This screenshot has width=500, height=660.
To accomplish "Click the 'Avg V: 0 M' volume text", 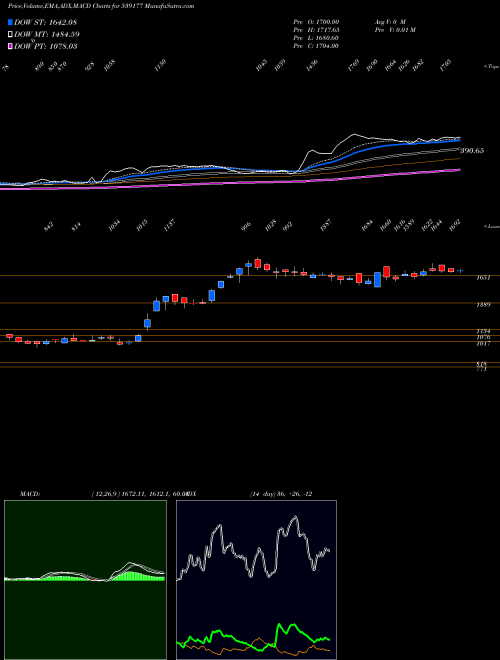I will (389, 22).
